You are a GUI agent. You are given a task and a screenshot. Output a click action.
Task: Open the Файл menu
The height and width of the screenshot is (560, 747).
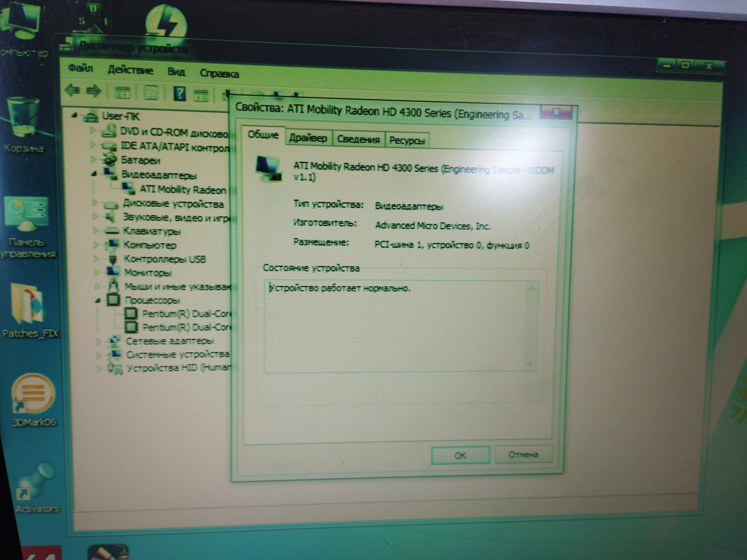click(81, 68)
